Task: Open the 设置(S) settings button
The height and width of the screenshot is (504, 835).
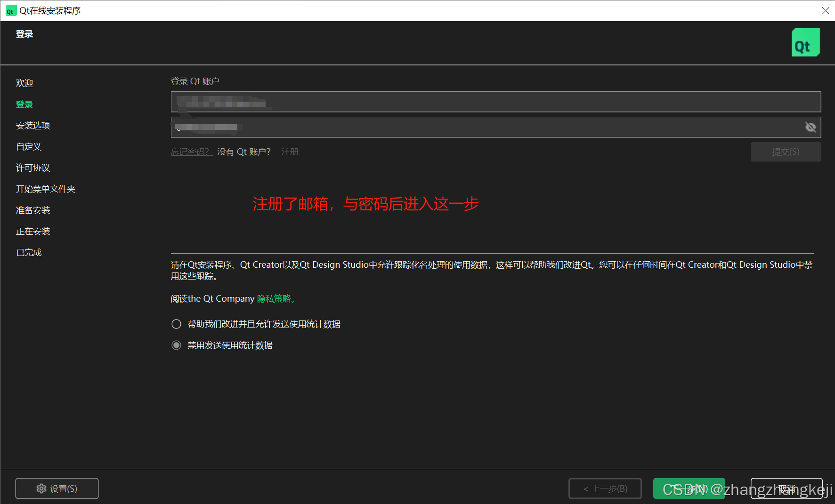Action: [57, 488]
